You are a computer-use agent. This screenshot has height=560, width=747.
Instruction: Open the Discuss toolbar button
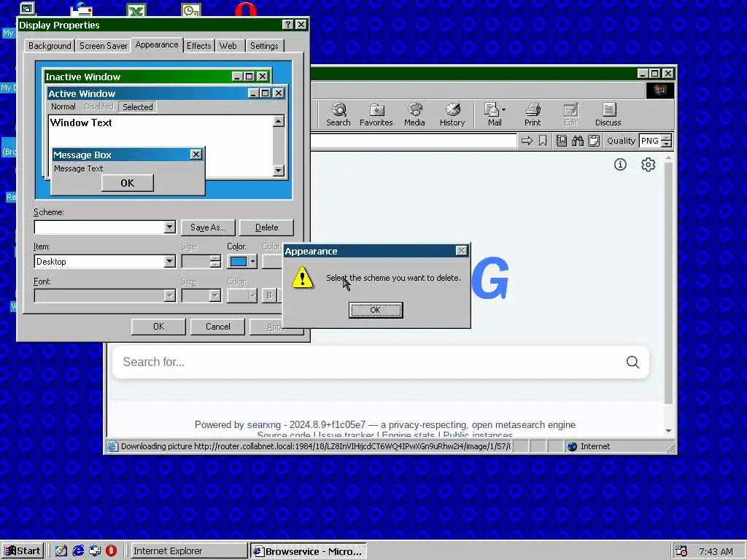tap(608, 114)
